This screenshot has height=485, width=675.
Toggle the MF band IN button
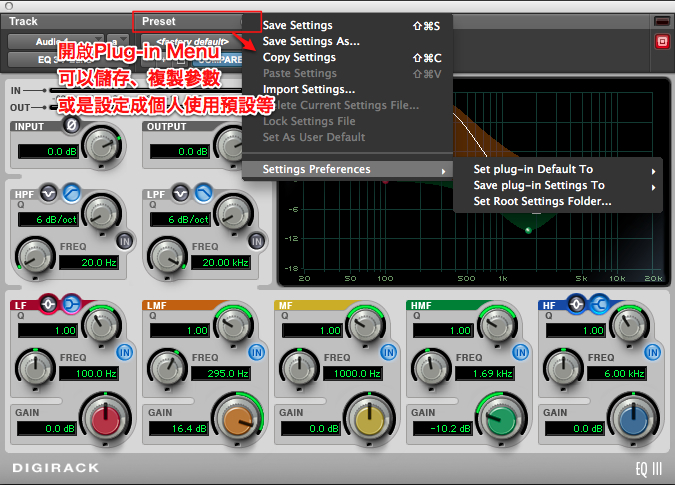point(389,352)
